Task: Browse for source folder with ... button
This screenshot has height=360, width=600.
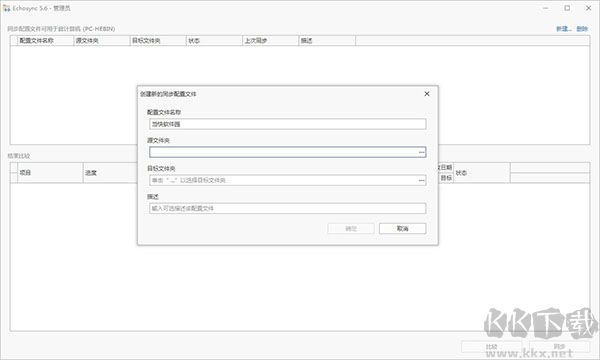Action: (421, 152)
